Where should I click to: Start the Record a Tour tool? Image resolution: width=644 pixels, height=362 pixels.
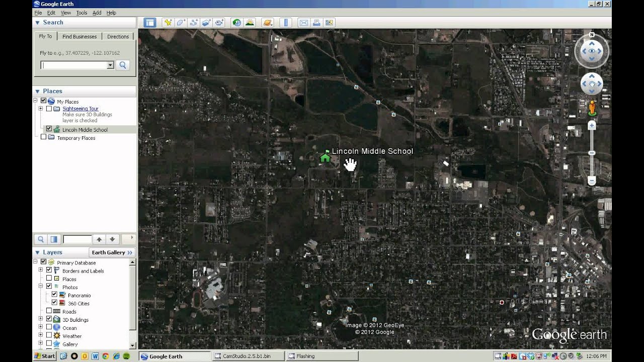click(x=219, y=23)
